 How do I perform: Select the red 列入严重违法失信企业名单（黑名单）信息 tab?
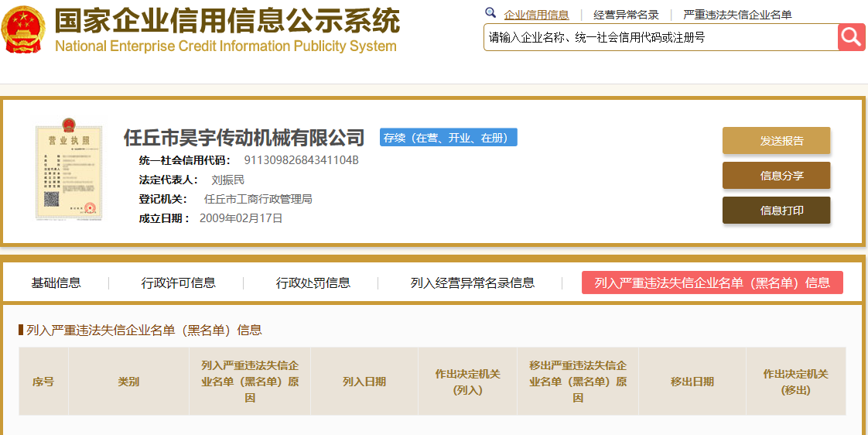pos(713,283)
